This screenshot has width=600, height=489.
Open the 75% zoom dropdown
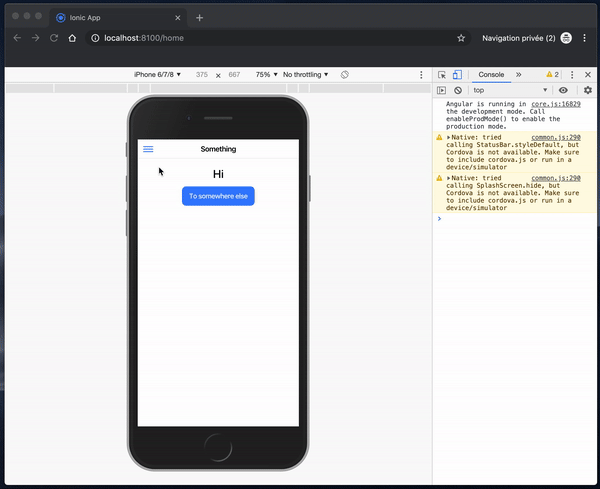265,75
